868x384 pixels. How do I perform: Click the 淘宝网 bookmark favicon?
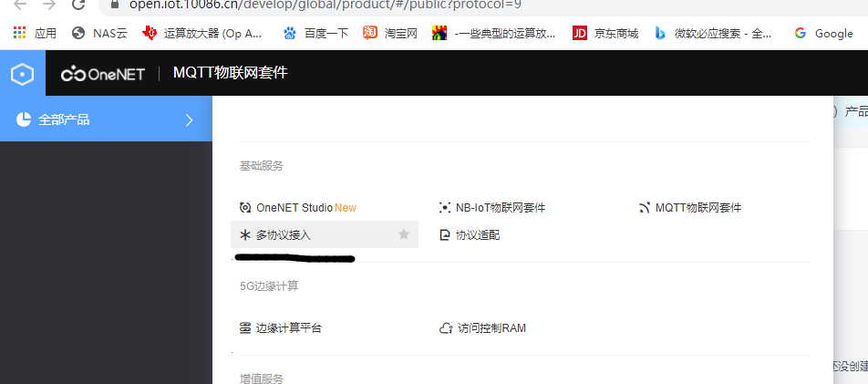(370, 33)
